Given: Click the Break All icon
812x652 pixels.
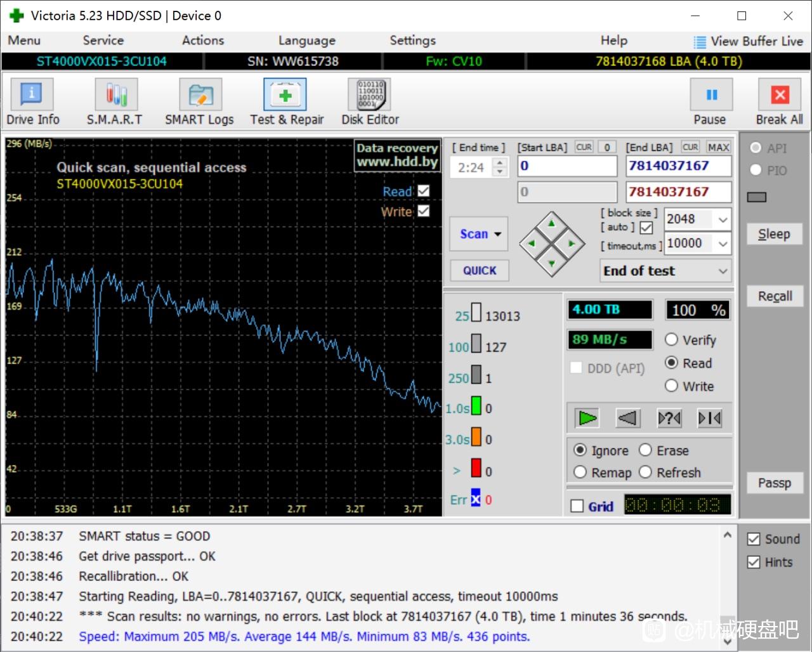Looking at the screenshot, I should 780,95.
